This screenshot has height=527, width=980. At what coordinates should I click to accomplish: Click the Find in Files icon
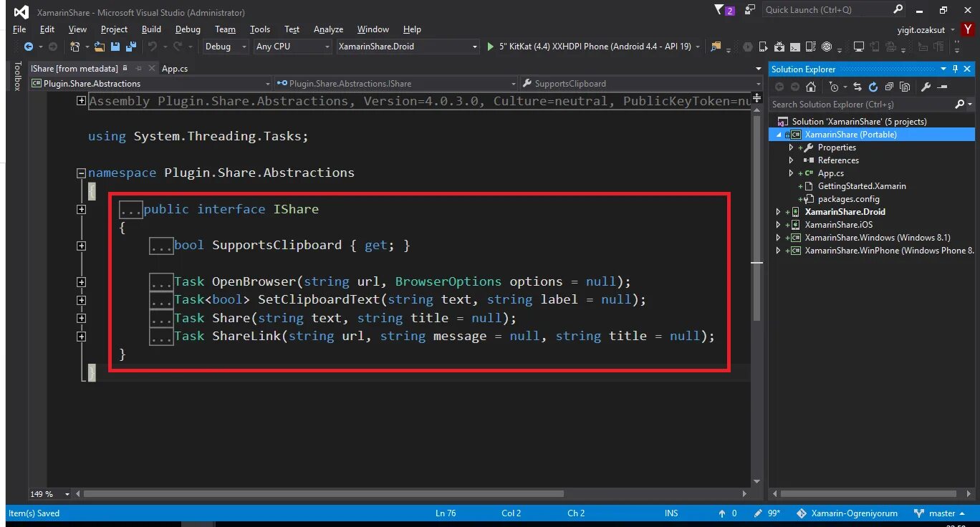coord(716,47)
